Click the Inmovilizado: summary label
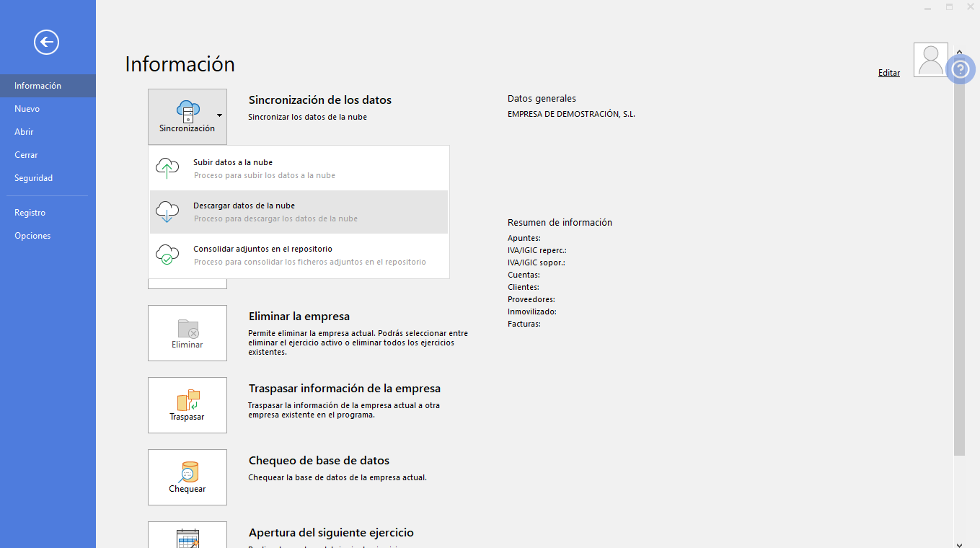980x548 pixels. [532, 311]
